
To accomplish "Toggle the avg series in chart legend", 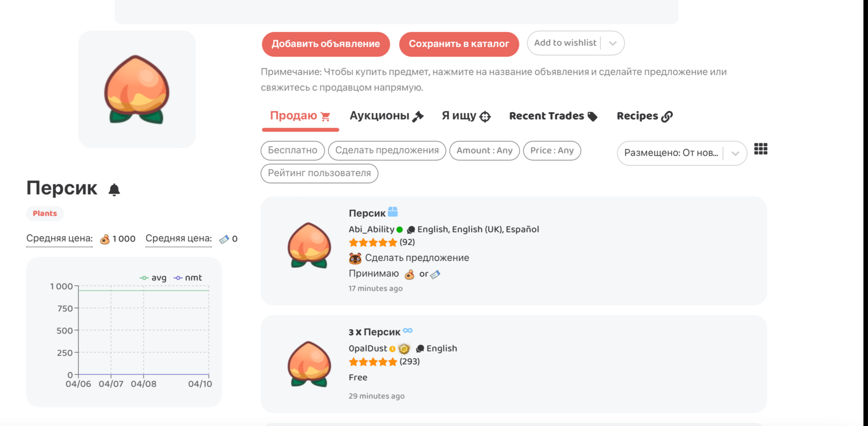I will 153,278.
